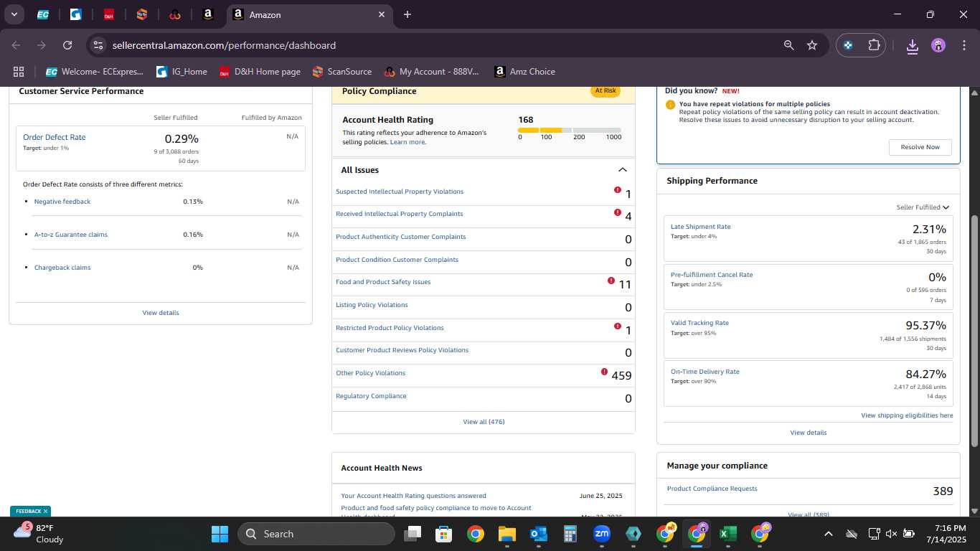Dismiss the FEEDBACK tab with its X

(x=45, y=512)
